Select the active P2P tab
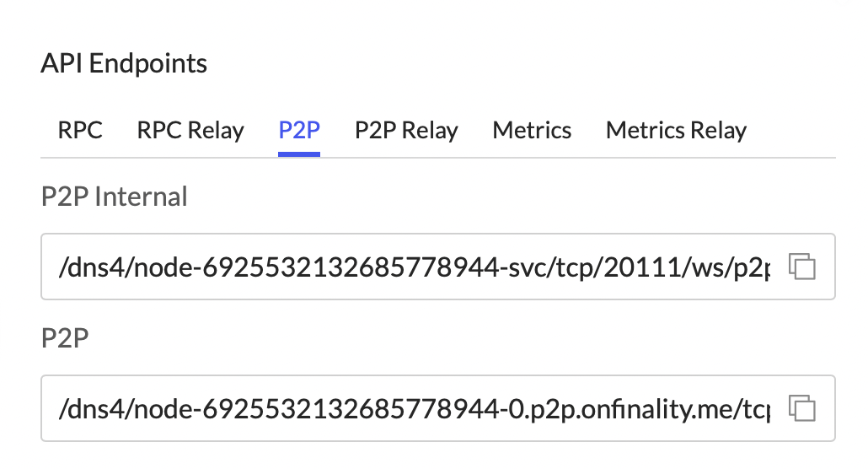Image resolution: width=868 pixels, height=469 pixels. point(298,131)
